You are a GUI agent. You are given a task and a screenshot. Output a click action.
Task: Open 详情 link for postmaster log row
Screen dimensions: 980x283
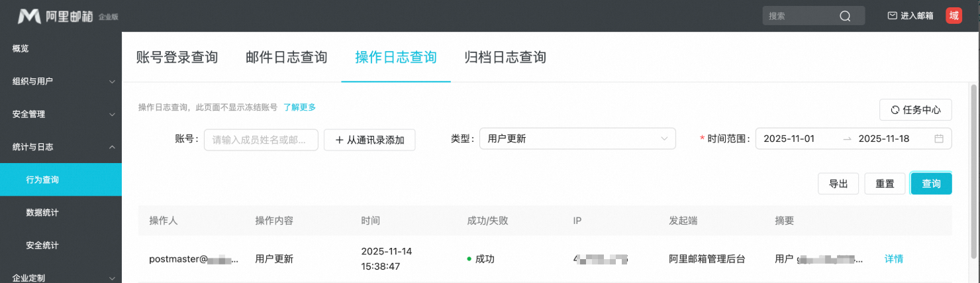tap(894, 258)
